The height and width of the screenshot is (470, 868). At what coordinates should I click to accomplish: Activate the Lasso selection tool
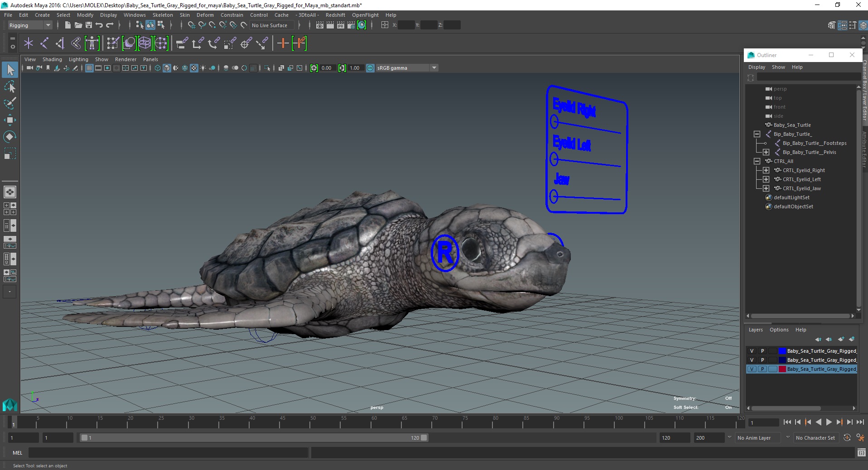point(10,86)
